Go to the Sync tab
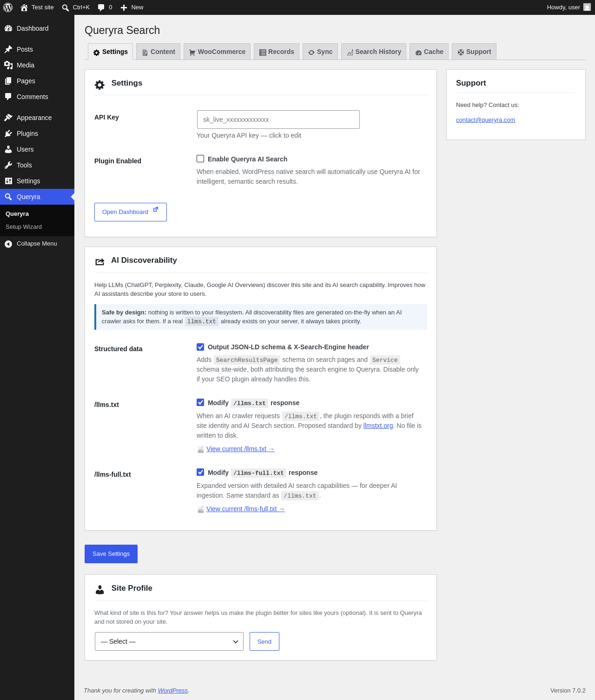The image size is (595, 700). coord(320,52)
